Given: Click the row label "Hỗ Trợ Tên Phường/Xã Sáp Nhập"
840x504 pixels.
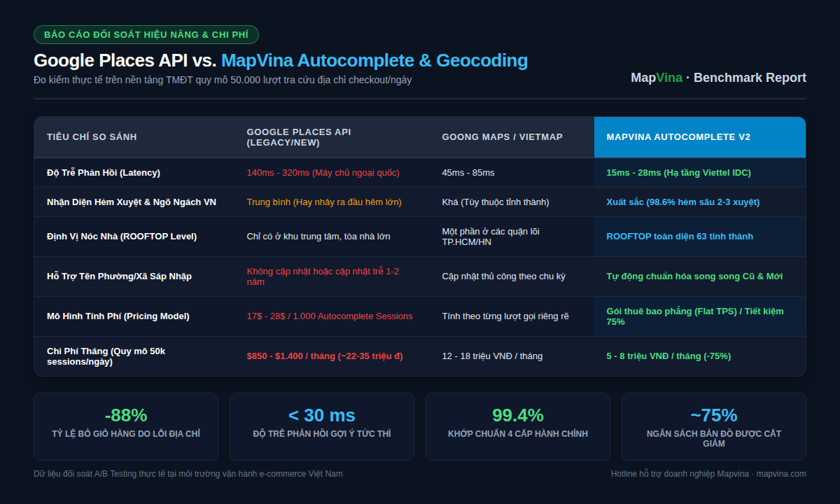Looking at the screenshot, I should click(119, 276).
